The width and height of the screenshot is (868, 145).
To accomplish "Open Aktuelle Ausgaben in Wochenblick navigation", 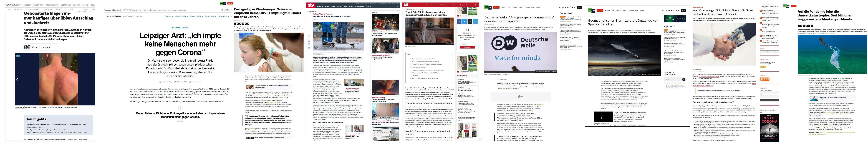I will click(x=445, y=5).
